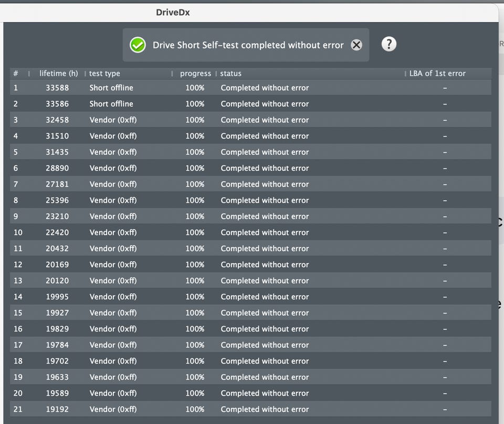Click the 100% progress value in row 21

click(x=195, y=409)
